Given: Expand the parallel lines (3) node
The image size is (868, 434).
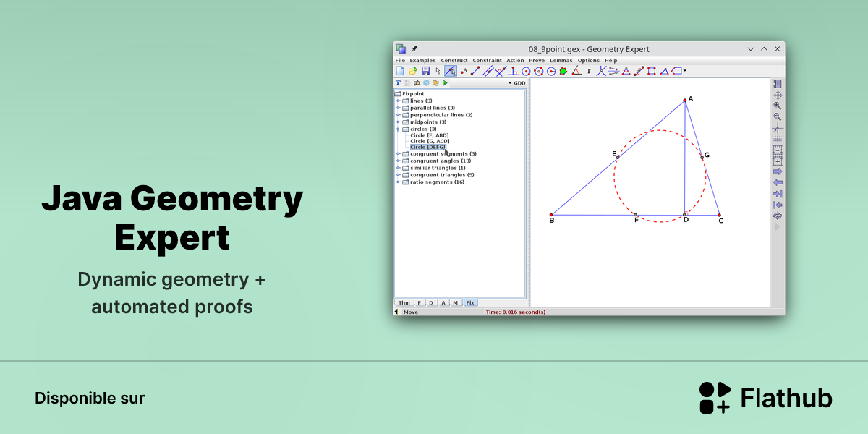Looking at the screenshot, I should pyautogui.click(x=398, y=108).
